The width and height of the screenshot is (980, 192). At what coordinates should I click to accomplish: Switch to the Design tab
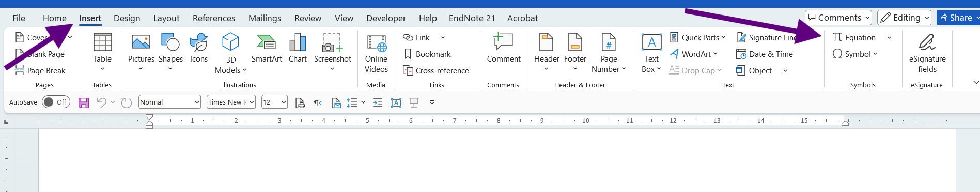(127, 18)
